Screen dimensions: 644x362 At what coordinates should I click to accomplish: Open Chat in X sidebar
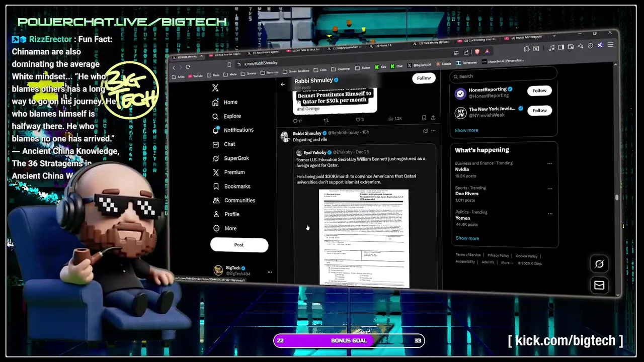224,144
